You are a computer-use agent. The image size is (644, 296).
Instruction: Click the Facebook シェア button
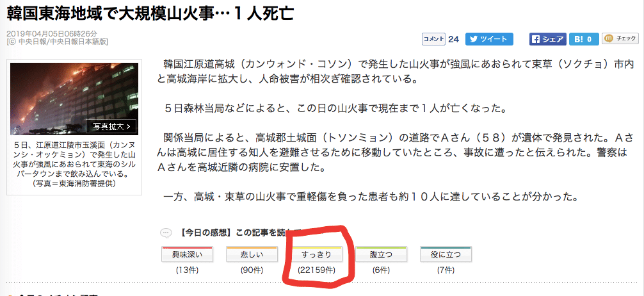point(547,39)
